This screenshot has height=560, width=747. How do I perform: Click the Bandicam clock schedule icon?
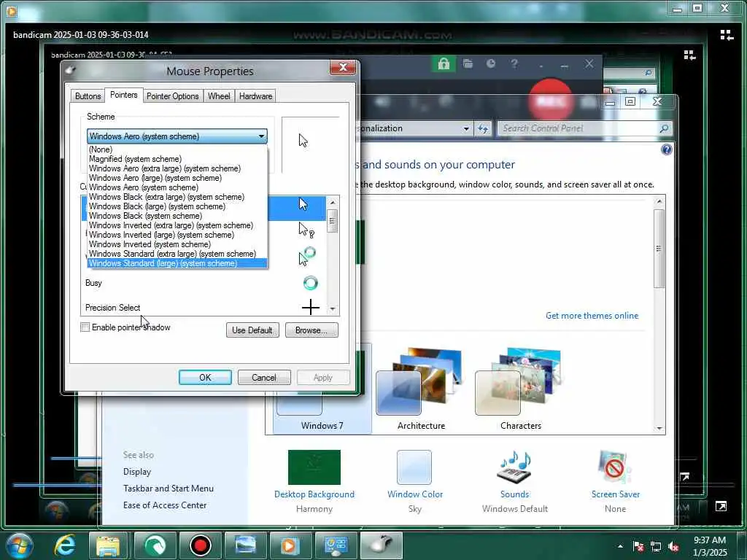[x=491, y=63]
